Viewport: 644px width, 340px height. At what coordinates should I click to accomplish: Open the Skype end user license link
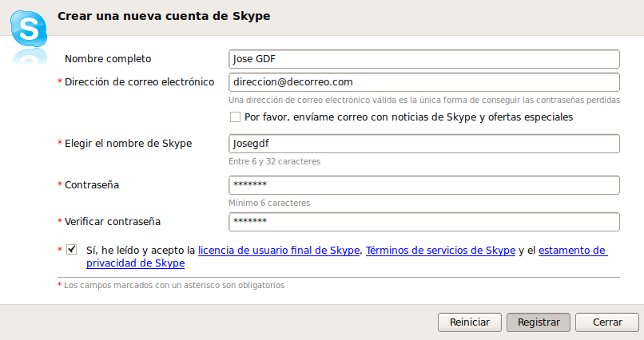(280, 250)
